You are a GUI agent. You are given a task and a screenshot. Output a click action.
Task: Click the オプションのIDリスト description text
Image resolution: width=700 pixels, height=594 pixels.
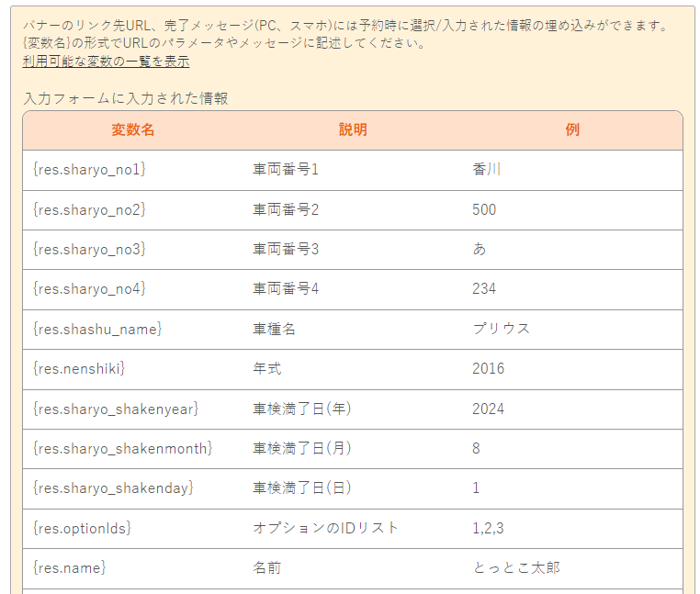pyautogui.click(x=325, y=528)
